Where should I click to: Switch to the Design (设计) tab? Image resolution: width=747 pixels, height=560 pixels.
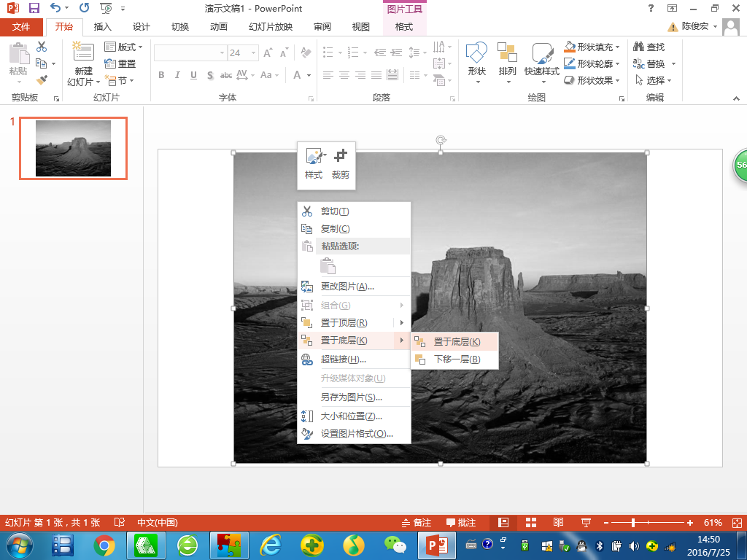click(141, 27)
